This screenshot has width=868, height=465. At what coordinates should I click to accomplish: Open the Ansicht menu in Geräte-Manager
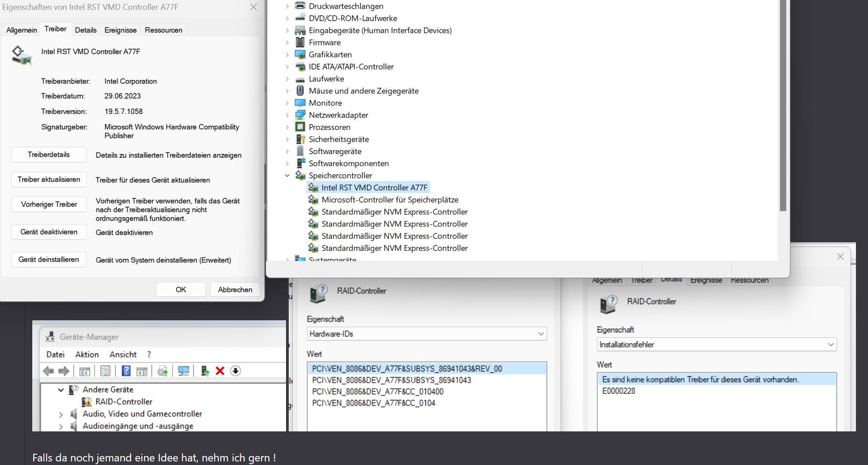coord(123,354)
